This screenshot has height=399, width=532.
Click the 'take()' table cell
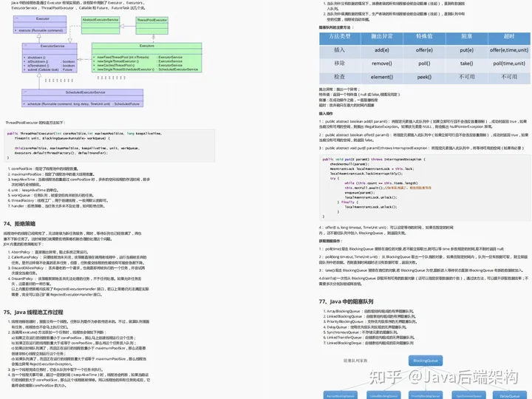tap(466, 64)
